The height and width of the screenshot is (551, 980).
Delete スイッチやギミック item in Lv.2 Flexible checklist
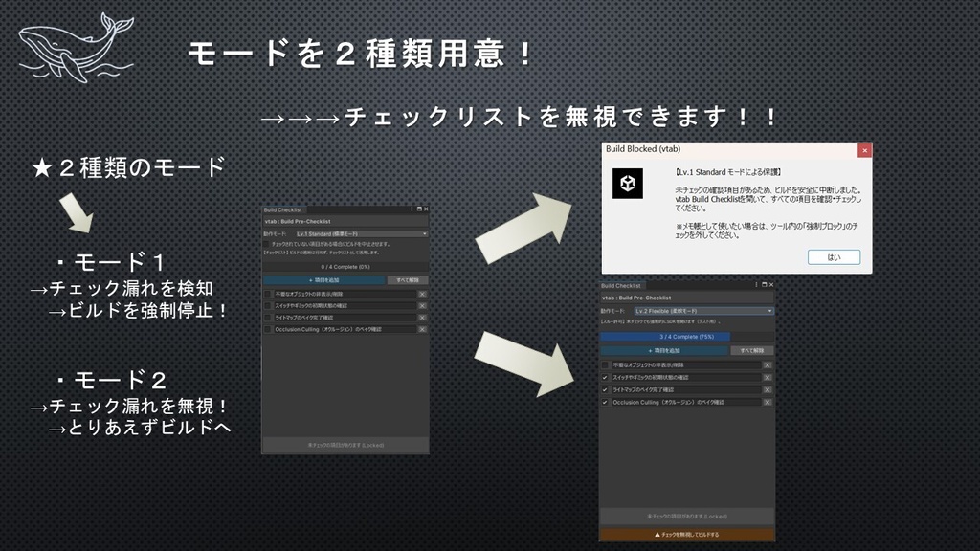pos(768,377)
